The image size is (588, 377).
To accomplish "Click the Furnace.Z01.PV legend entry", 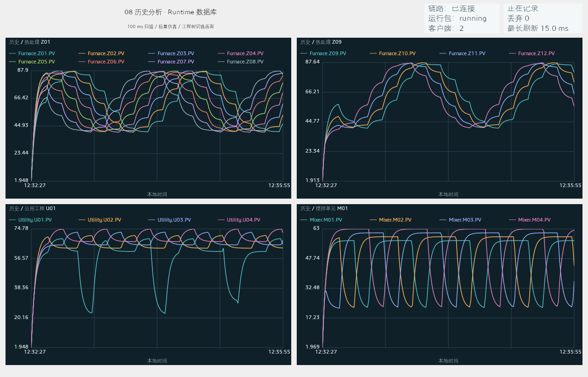I will tap(32, 54).
